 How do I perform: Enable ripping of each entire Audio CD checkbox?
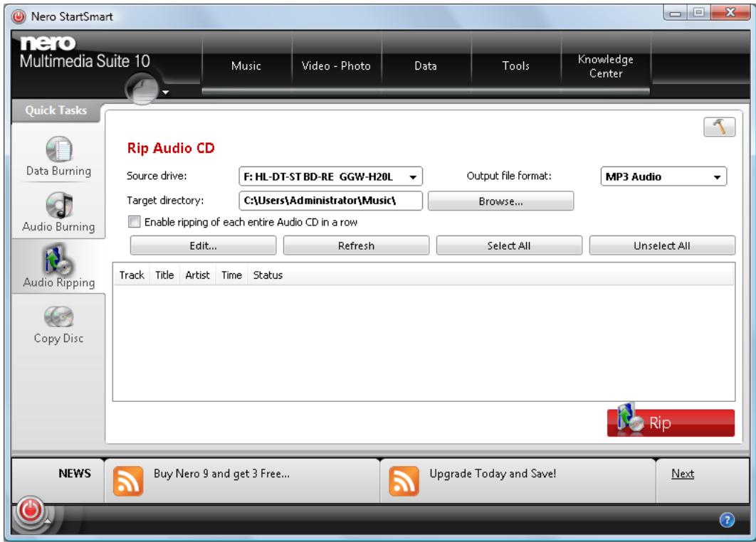[134, 222]
